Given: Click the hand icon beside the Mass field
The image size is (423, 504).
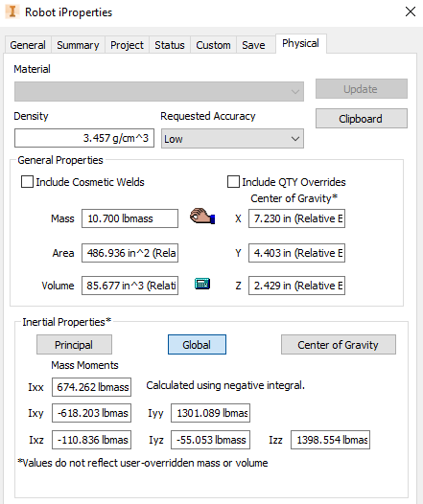Looking at the screenshot, I should pyautogui.click(x=202, y=216).
